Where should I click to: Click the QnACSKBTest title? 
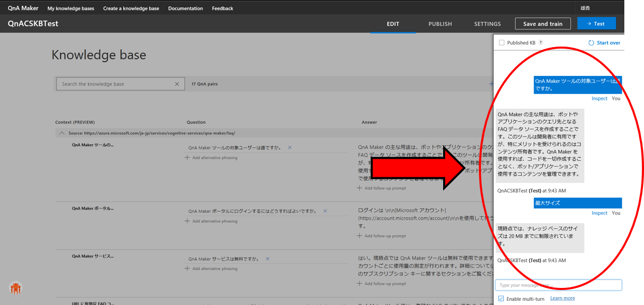click(x=33, y=24)
